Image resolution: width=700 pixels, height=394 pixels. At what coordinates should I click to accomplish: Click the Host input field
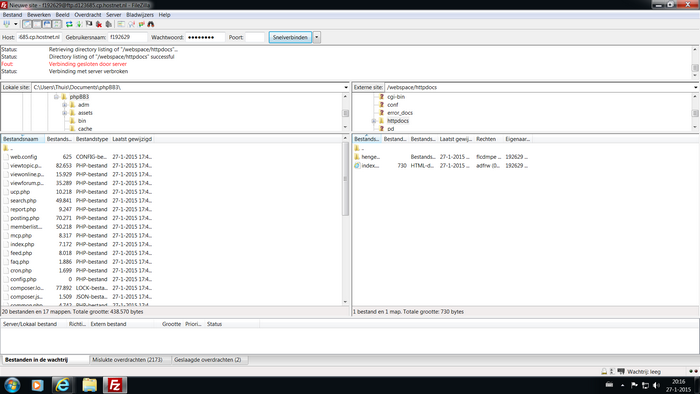pos(39,37)
